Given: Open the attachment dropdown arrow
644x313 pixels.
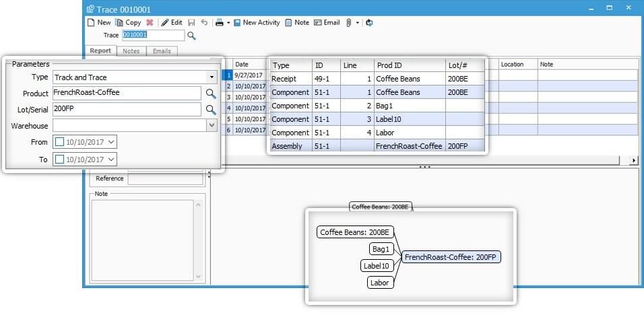Looking at the screenshot, I should coord(357,23).
